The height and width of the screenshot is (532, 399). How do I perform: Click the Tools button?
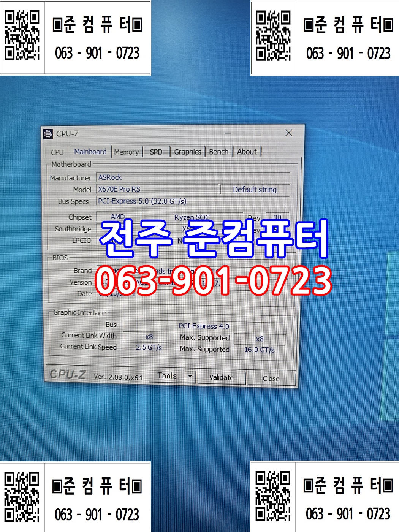167,376
